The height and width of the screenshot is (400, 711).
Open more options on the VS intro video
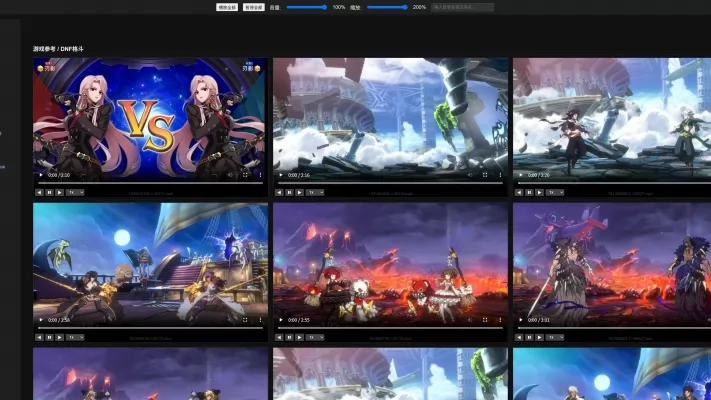[260, 175]
